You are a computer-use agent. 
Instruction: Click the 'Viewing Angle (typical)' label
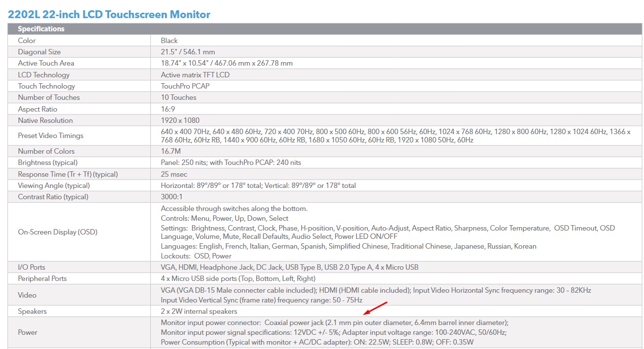tap(54, 186)
